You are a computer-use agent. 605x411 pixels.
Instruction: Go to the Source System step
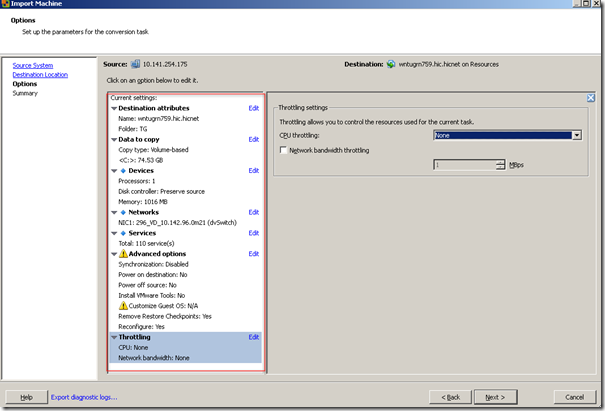pyautogui.click(x=33, y=66)
